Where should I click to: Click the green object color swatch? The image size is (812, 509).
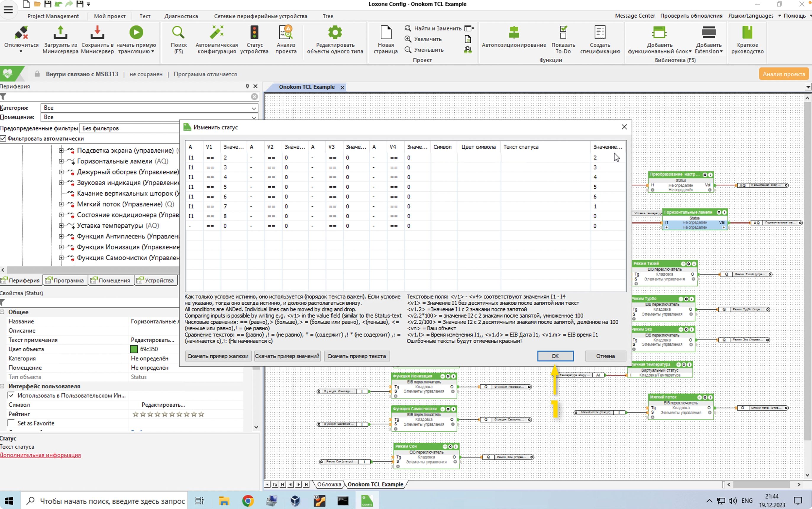pyautogui.click(x=134, y=349)
